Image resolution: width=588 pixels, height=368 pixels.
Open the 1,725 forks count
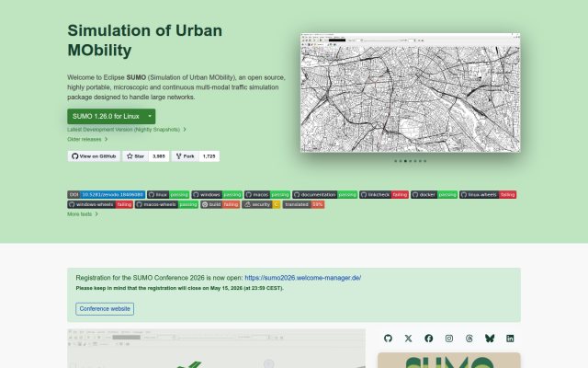[x=209, y=156]
